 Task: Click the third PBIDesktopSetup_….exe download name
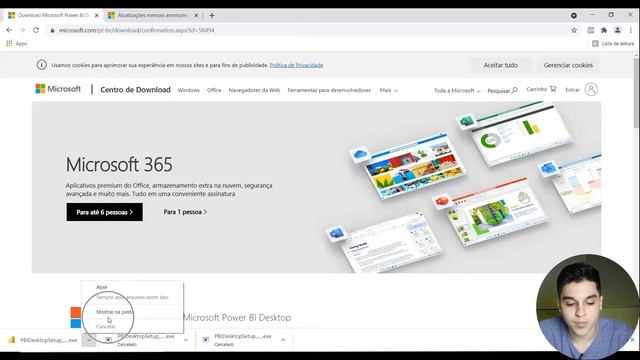[243, 336]
